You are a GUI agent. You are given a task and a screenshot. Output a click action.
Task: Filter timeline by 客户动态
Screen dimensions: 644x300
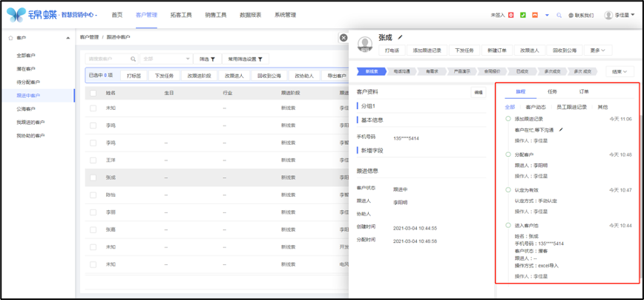(536, 107)
